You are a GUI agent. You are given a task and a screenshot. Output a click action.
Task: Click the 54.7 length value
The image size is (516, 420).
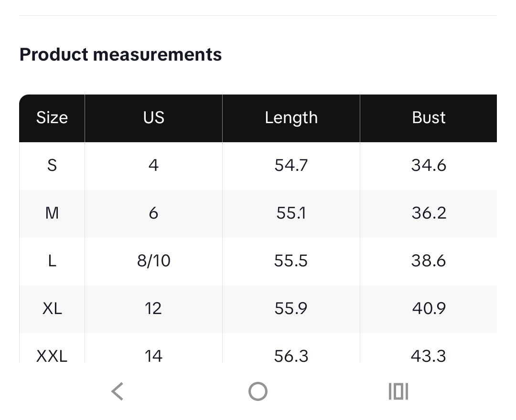[291, 166]
